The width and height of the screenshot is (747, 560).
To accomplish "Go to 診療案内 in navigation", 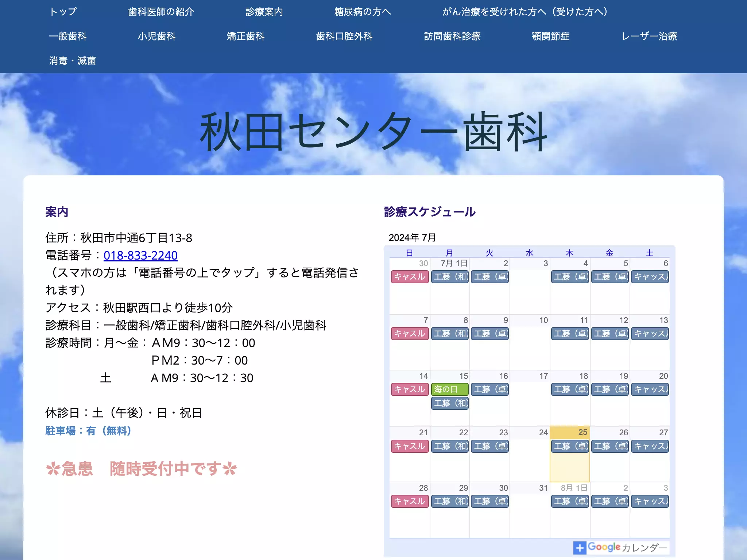I will pyautogui.click(x=264, y=12).
